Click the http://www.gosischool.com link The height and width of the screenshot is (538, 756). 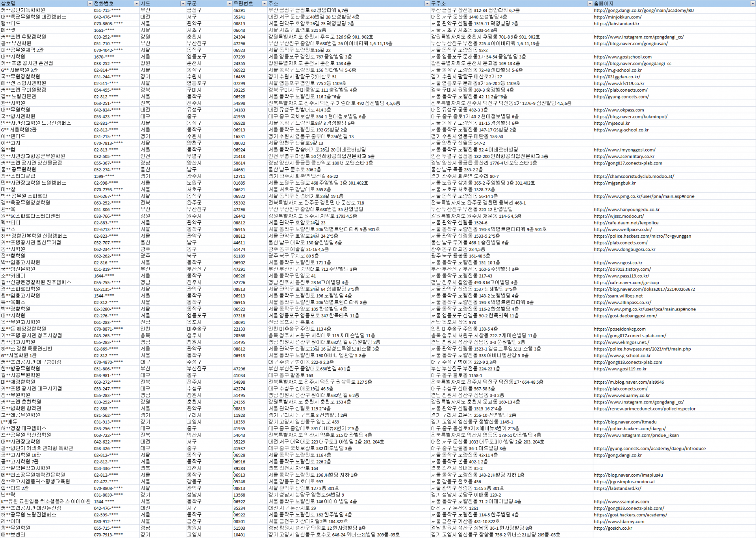point(623,57)
